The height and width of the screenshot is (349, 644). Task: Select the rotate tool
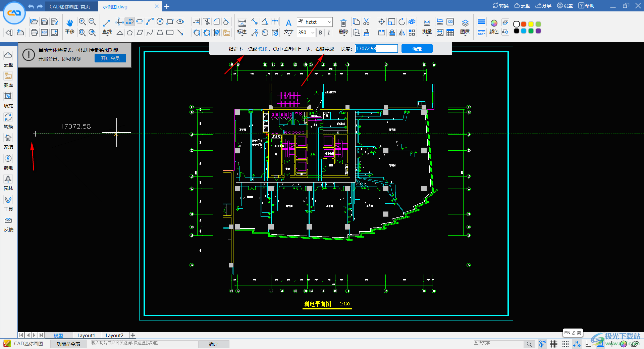401,22
